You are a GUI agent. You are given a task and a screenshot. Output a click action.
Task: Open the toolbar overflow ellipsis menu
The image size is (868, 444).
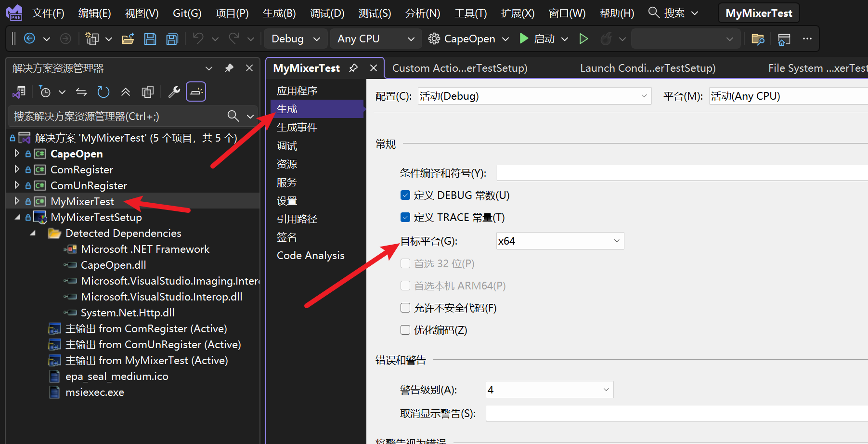tap(807, 39)
